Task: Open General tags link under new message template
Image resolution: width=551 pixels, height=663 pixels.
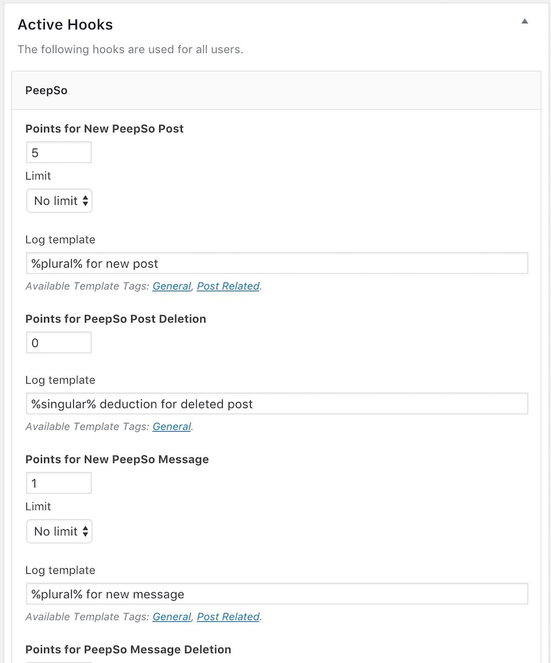Action: [172, 617]
